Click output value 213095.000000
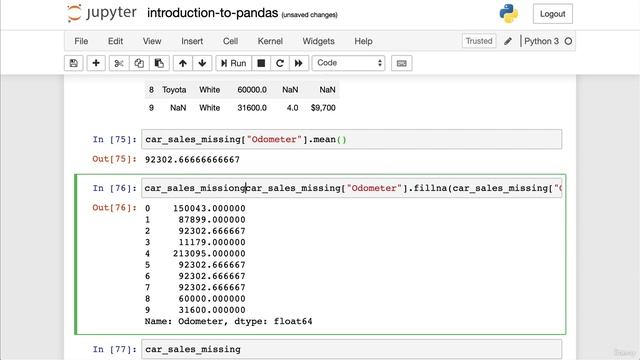Screen dimensions: 640x360 (209, 253)
